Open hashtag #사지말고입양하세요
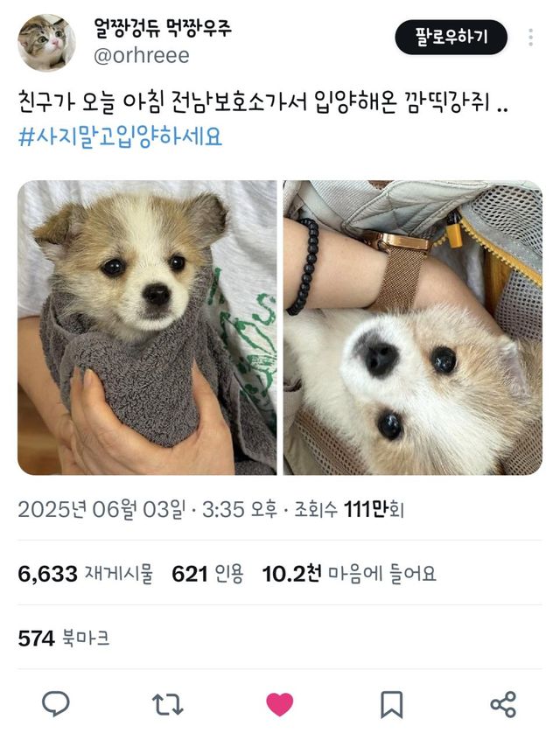The width and height of the screenshot is (560, 733). [120, 137]
